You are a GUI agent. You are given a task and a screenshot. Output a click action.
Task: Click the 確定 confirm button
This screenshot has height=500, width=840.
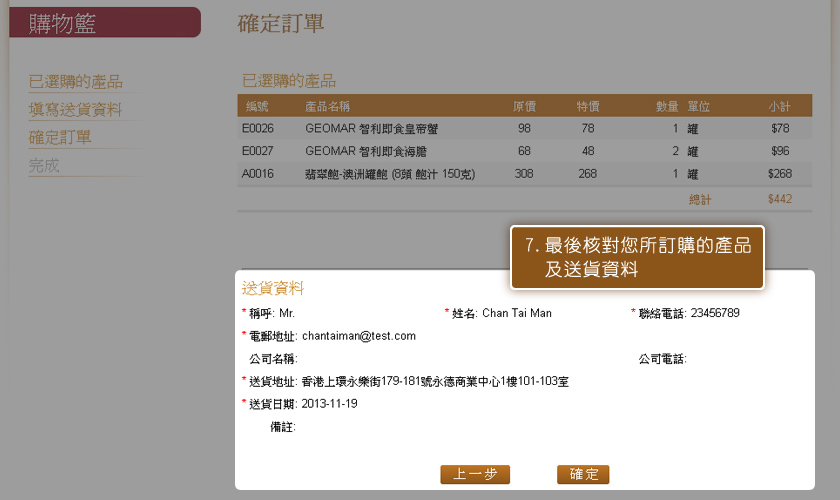(582, 474)
